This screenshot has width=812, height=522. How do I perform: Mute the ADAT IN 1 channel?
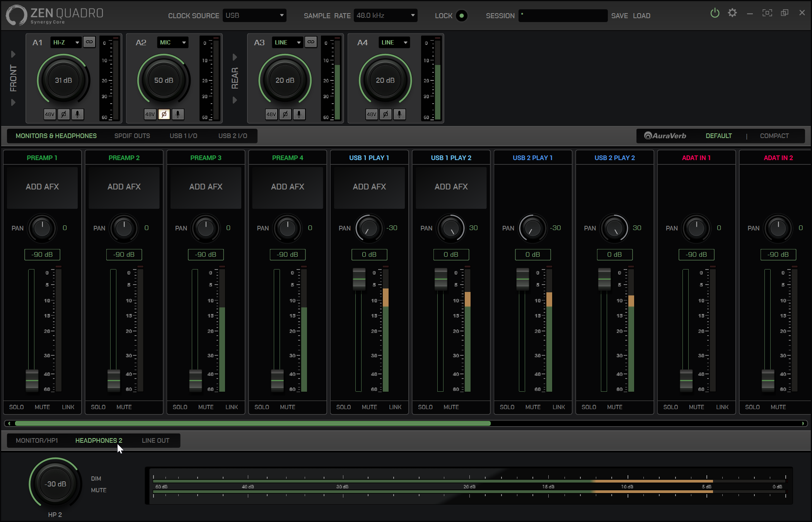[x=696, y=407]
